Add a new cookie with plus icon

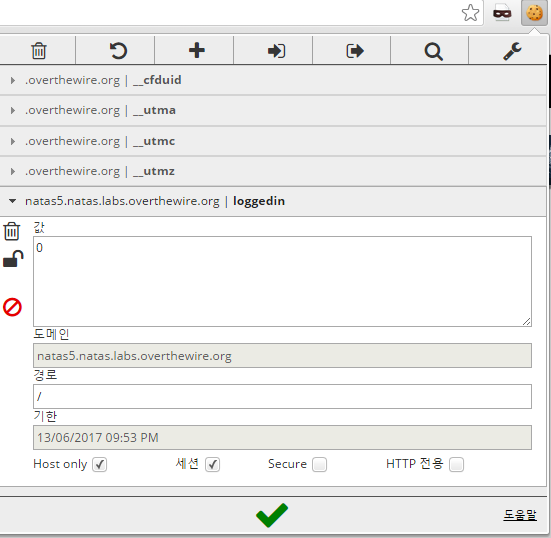196,50
